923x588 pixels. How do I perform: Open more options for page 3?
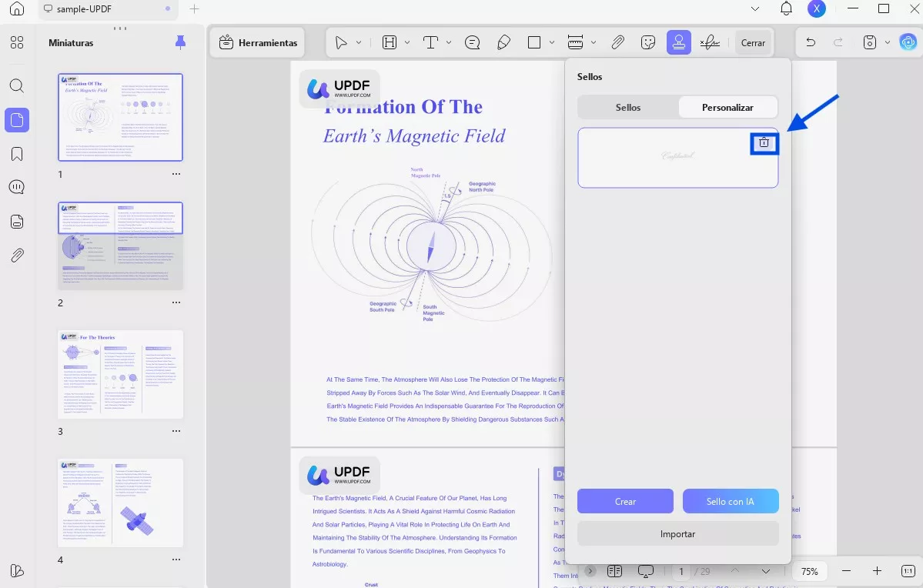[x=176, y=431]
